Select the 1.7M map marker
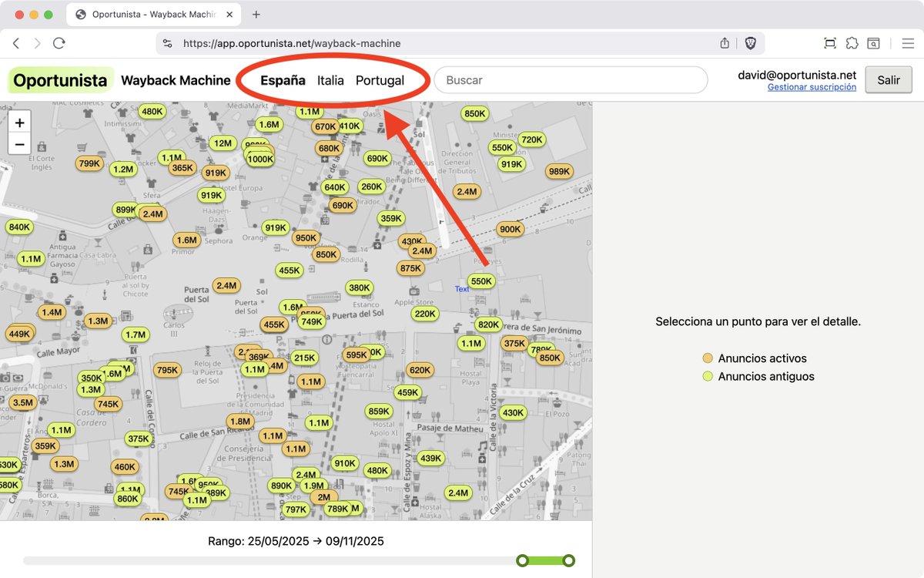 tap(136, 334)
